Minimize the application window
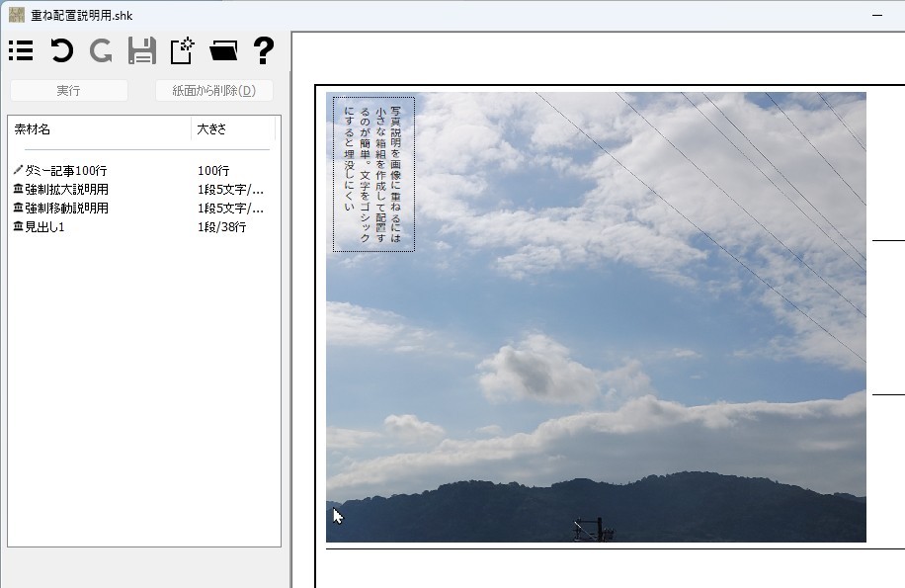The image size is (905, 588). 876,15
